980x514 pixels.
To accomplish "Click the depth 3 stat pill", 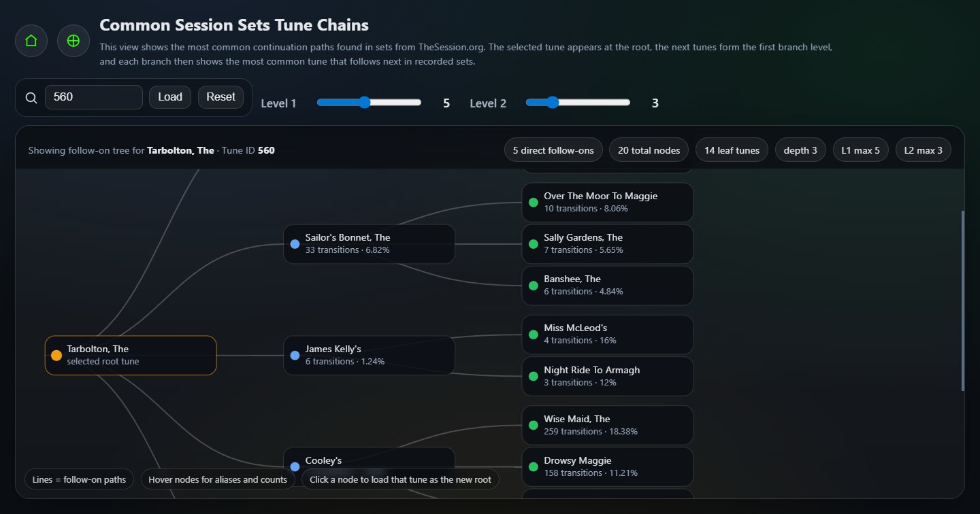I will pyautogui.click(x=800, y=150).
